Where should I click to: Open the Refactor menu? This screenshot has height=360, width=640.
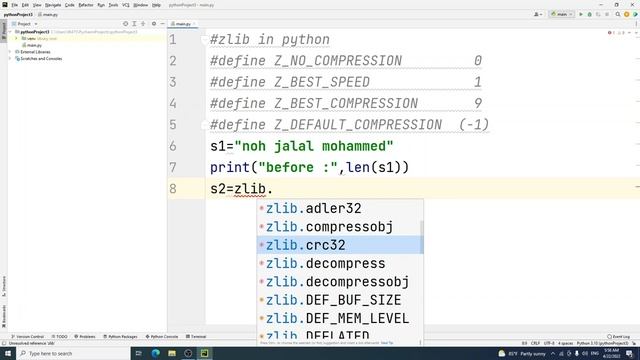(86, 5)
